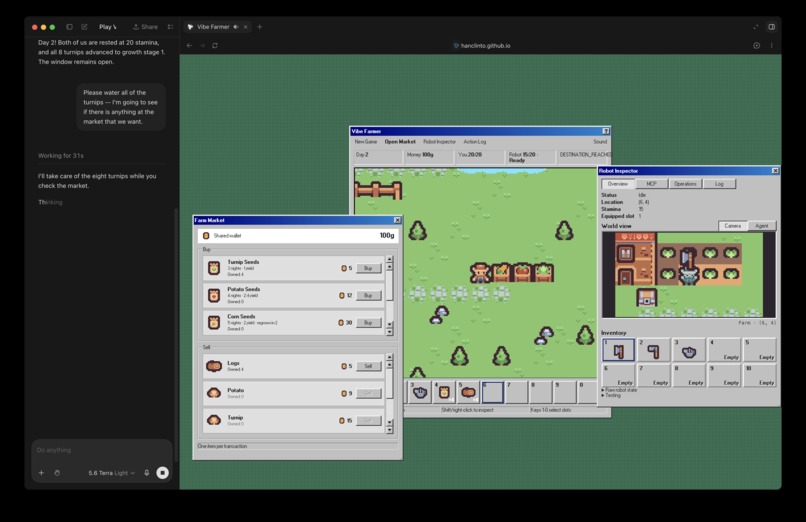This screenshot has width=806, height=522.
Task: Choose seed bag in game hotbar slot 4
Action: 444,393
